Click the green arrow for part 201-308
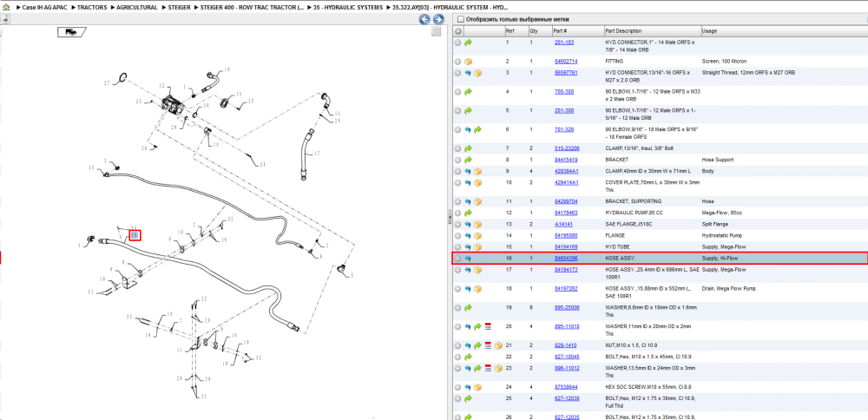868x420 pixels. [x=468, y=111]
